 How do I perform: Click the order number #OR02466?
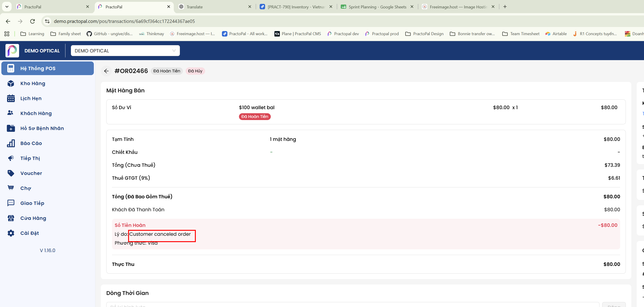(131, 71)
